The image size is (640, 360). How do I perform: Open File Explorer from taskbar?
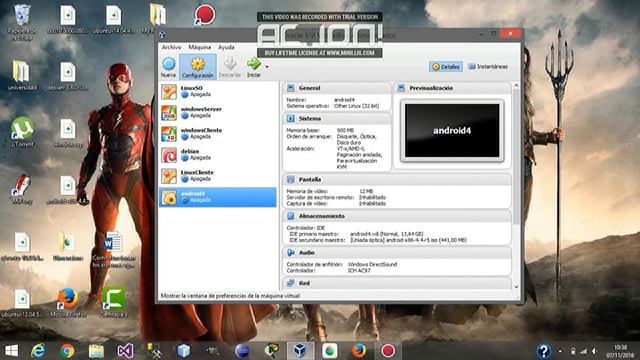pos(96,351)
